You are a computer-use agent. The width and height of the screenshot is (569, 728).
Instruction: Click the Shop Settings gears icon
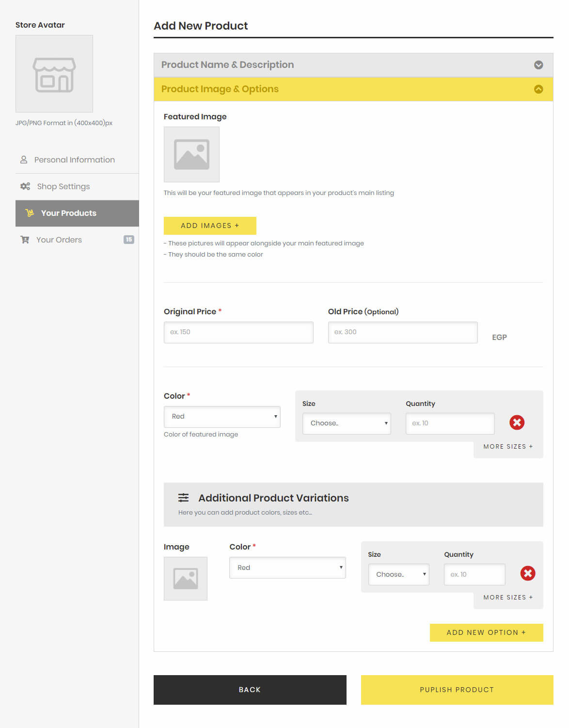[x=25, y=186]
